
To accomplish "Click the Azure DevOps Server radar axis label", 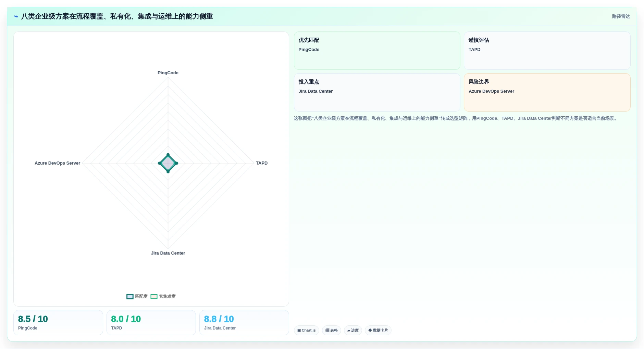I will [57, 163].
